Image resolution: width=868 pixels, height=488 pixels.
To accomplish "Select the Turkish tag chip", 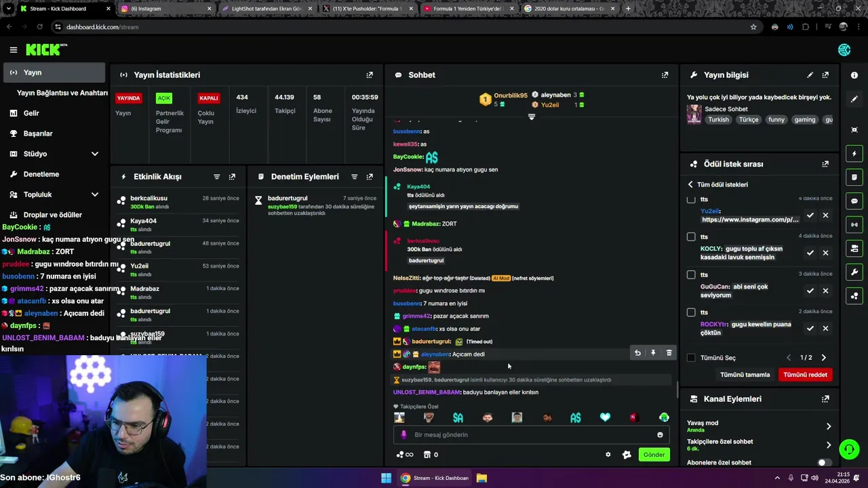I will (x=718, y=120).
